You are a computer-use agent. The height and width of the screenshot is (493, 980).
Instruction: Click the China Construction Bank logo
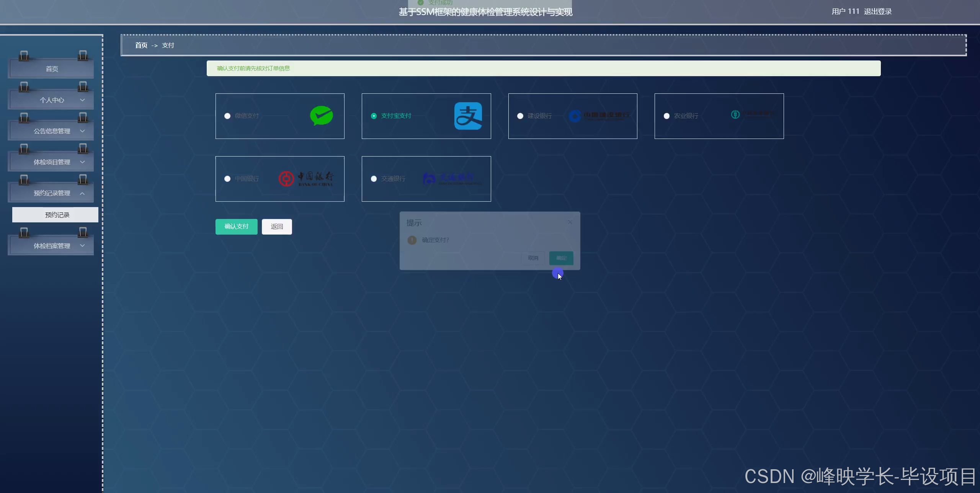pos(599,116)
